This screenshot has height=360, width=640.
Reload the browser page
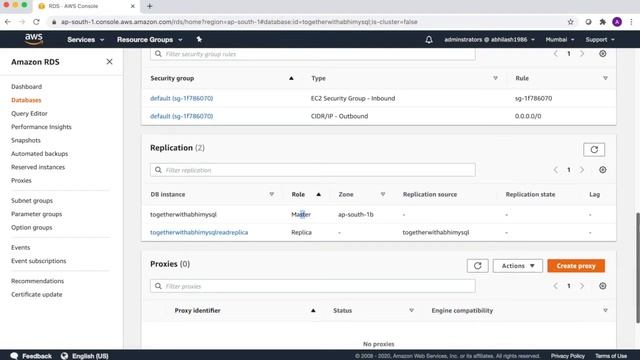click(36, 22)
